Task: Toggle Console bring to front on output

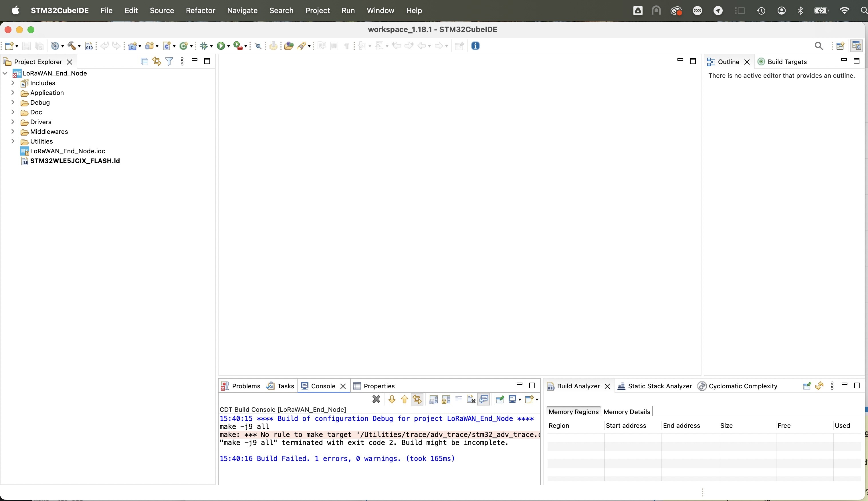Action: (x=483, y=399)
